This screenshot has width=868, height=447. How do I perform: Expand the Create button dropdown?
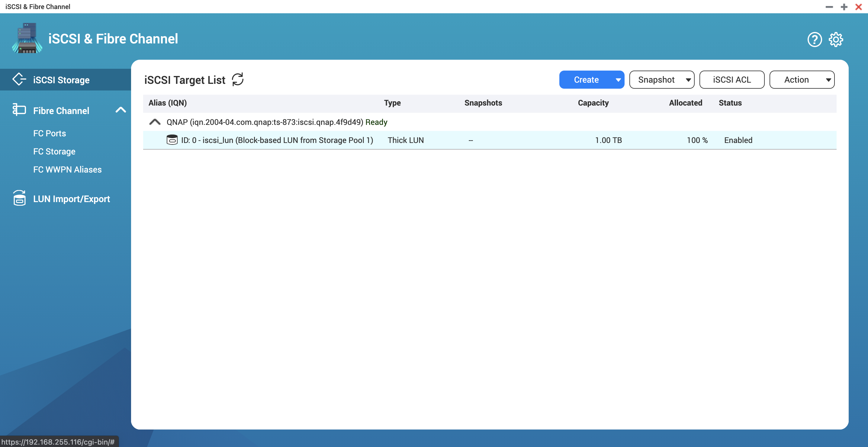(x=617, y=79)
